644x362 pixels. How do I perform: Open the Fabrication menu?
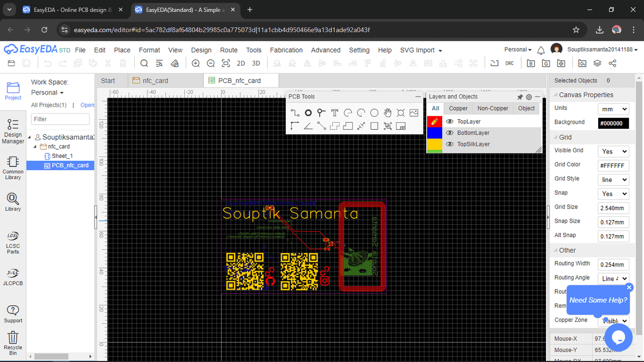286,50
